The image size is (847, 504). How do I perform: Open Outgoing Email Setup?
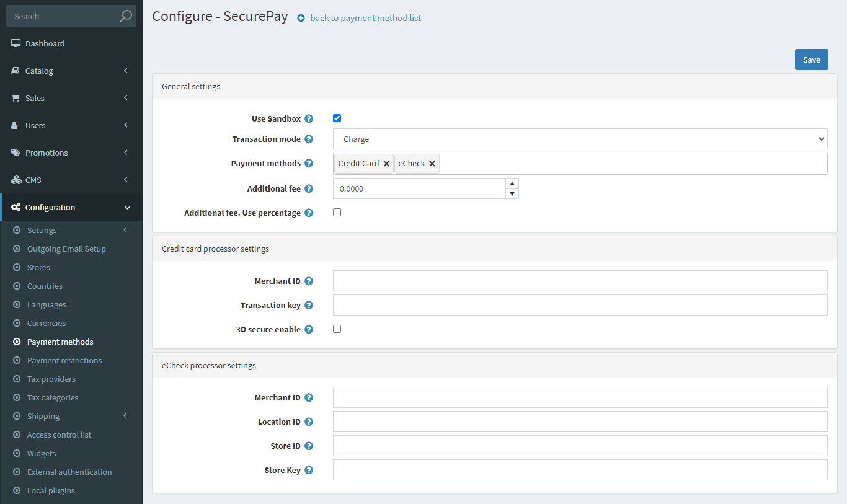click(x=66, y=249)
